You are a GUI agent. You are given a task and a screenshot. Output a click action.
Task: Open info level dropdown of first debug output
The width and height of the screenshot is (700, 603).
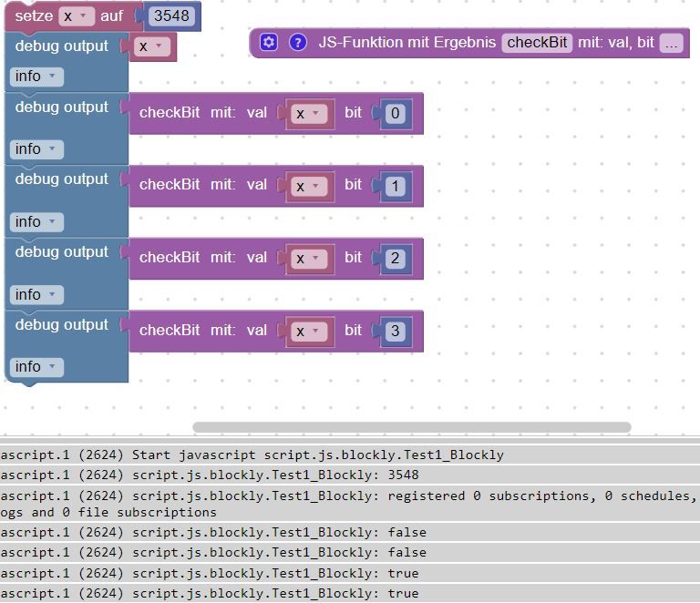[36, 77]
